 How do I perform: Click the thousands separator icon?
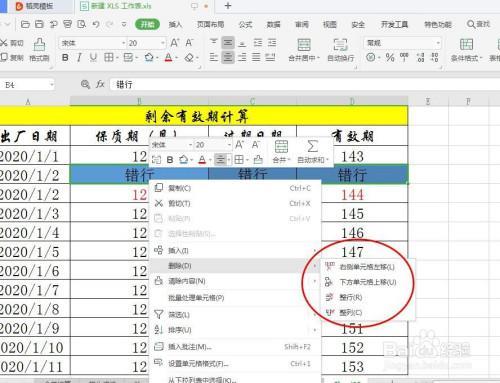[404, 57]
